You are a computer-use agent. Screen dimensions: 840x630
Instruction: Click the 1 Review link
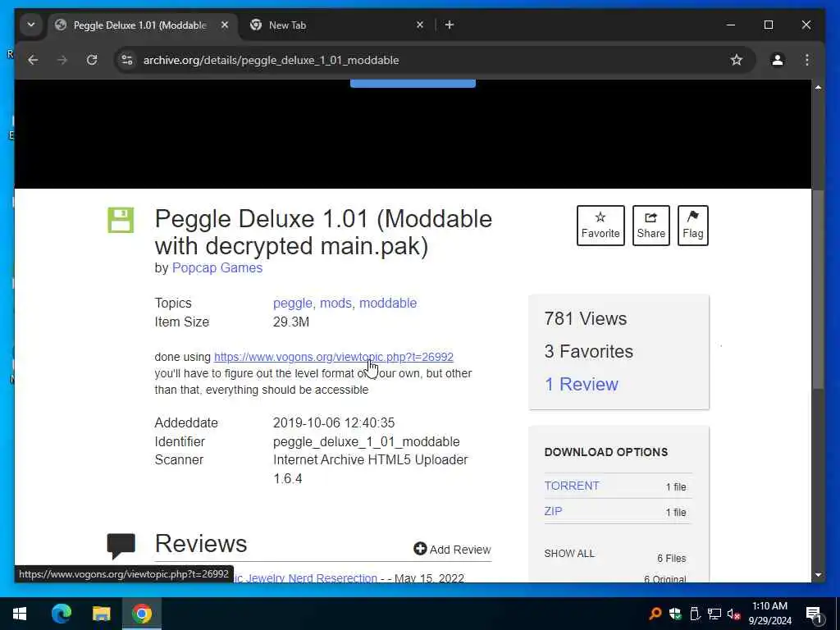point(582,384)
